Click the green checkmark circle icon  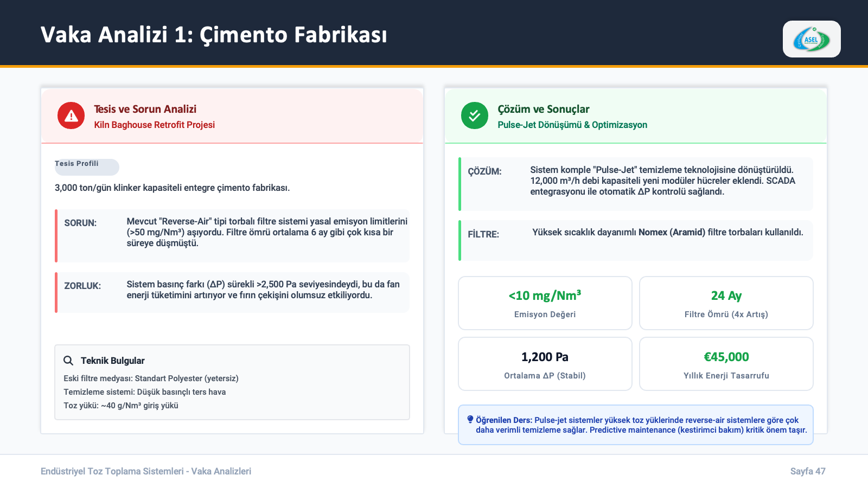(474, 116)
